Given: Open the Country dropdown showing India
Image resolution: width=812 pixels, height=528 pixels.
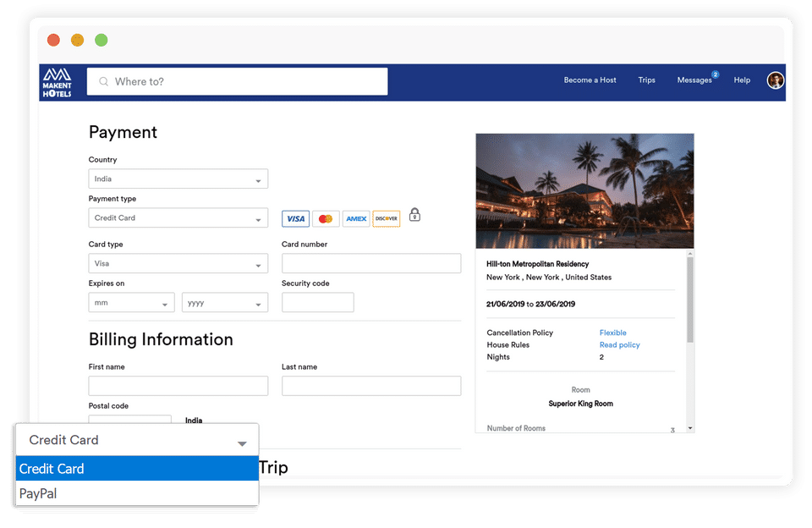Looking at the screenshot, I should point(178,179).
